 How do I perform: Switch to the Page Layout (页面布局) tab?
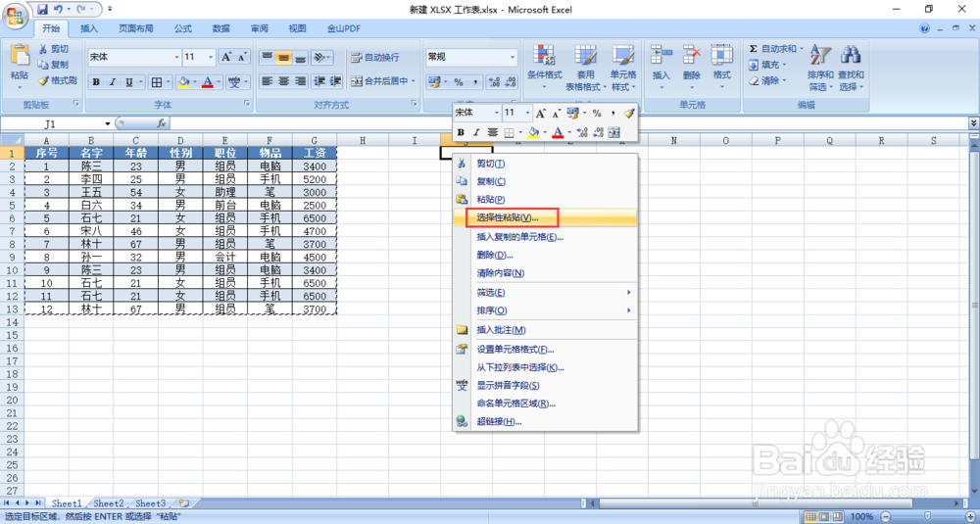pyautogui.click(x=136, y=28)
